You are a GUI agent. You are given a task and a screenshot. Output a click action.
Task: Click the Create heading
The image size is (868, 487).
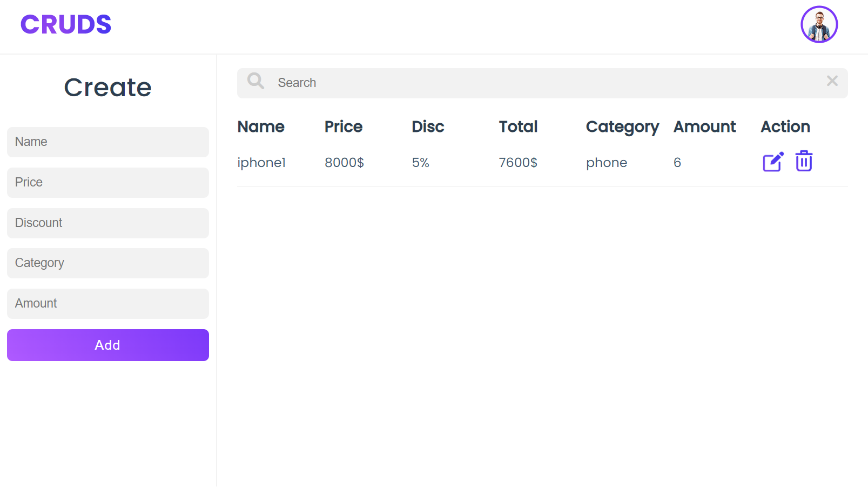point(108,88)
